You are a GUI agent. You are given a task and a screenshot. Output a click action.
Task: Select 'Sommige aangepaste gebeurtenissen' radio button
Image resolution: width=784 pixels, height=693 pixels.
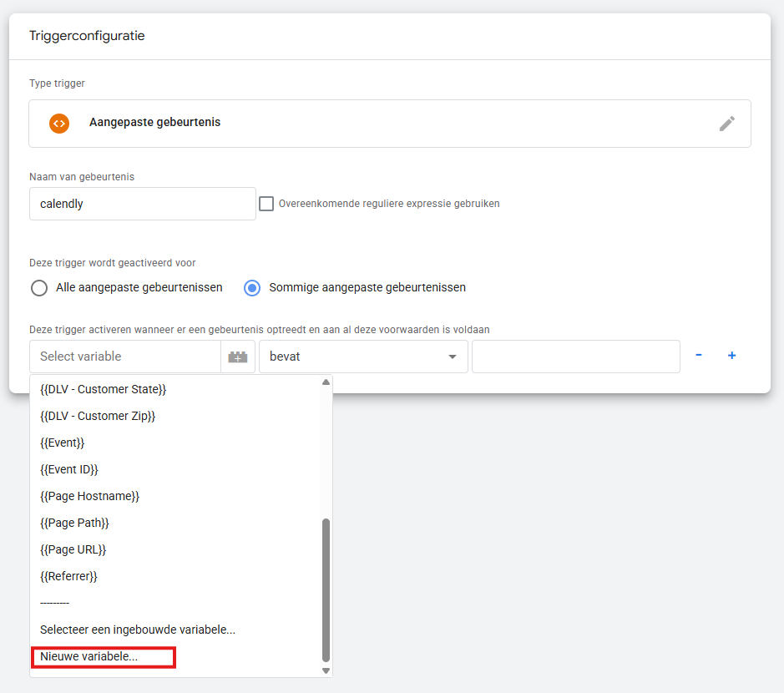pos(252,288)
